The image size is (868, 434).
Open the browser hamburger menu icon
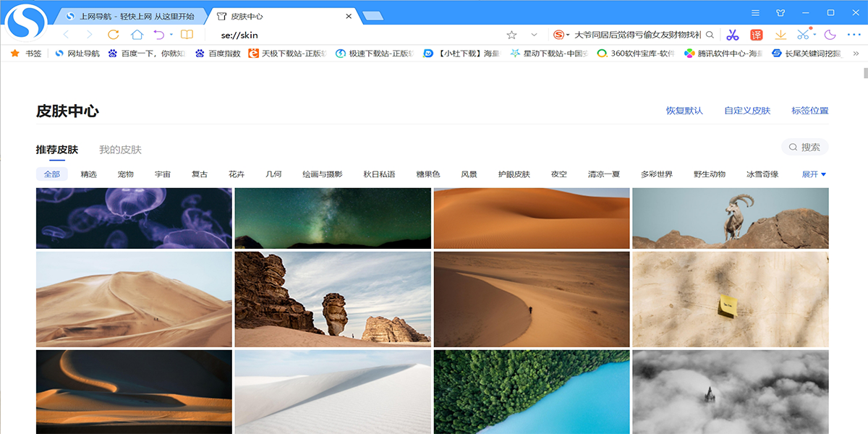tap(755, 12)
